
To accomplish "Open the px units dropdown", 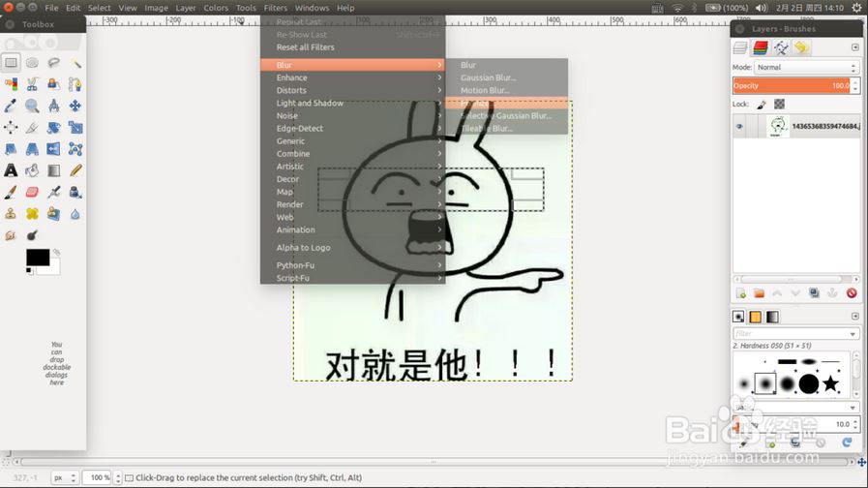I will pyautogui.click(x=64, y=477).
